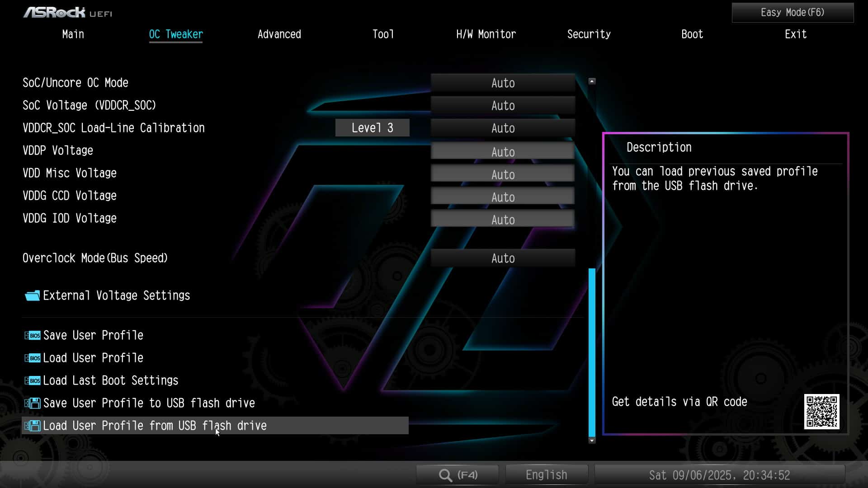
Task: Click floppy icon for Load Profile from USB
Action: click(x=32, y=426)
